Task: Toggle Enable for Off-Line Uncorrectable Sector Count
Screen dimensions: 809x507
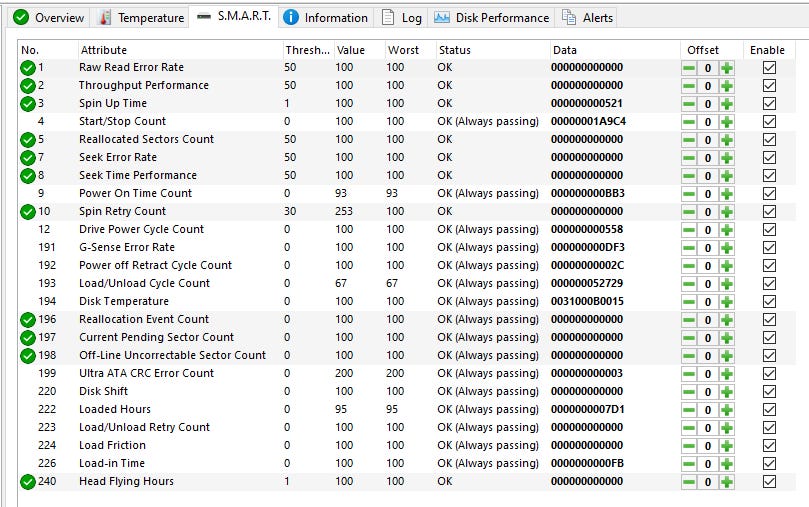Action: (x=769, y=356)
